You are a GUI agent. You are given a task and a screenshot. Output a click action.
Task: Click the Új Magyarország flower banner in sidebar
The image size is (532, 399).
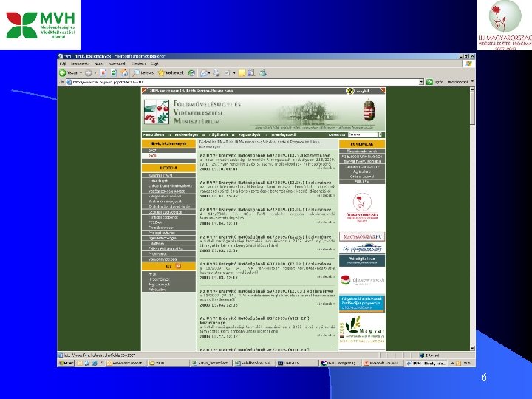(362, 208)
